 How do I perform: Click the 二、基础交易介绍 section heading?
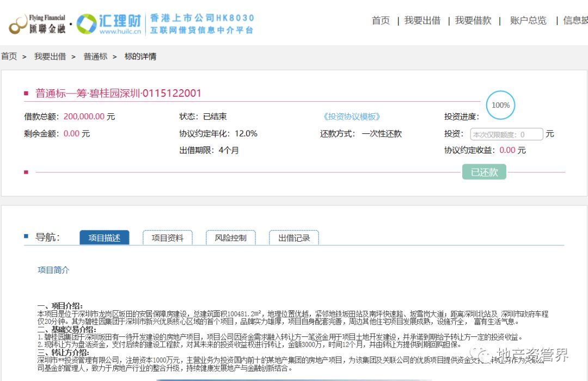click(67, 329)
